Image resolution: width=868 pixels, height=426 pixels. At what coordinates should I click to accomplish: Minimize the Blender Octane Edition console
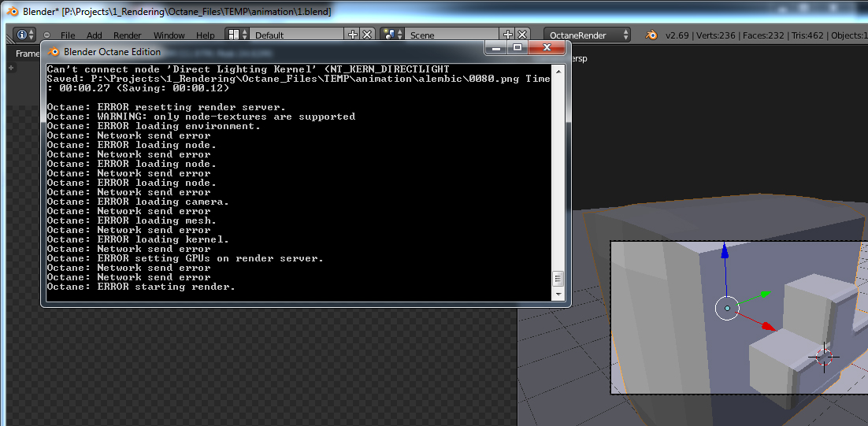click(x=496, y=47)
